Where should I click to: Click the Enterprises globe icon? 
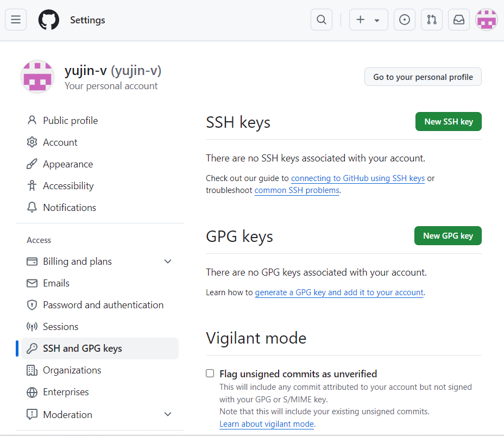(32, 392)
